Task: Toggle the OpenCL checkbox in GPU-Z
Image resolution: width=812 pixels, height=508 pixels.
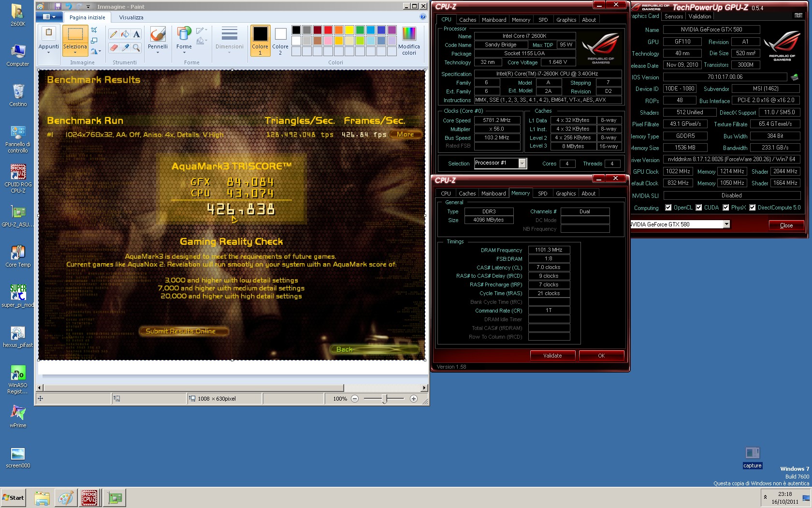Action: [668, 208]
